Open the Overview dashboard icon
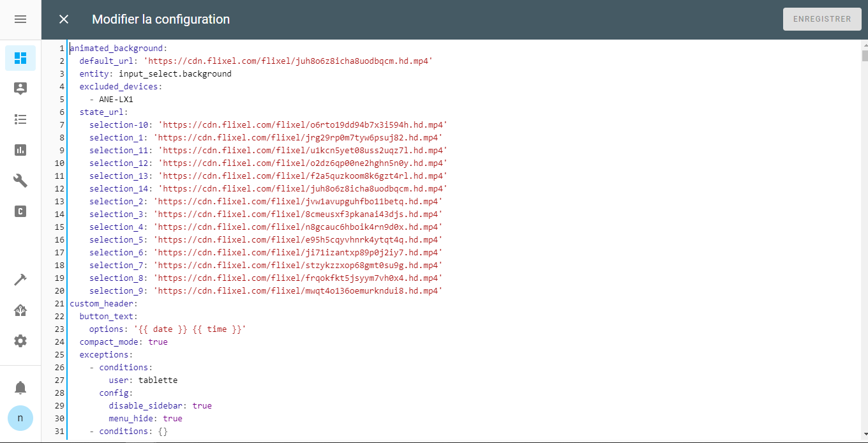Image resolution: width=868 pixels, height=443 pixels. pos(20,57)
